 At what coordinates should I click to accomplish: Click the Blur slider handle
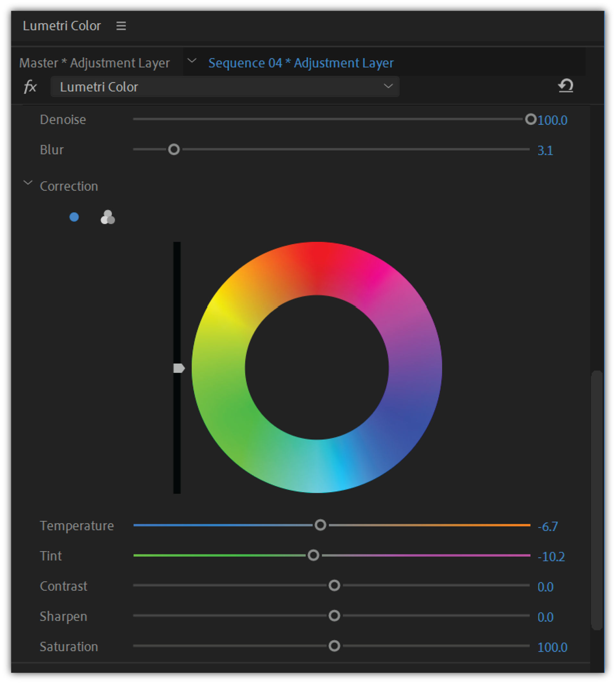(x=173, y=149)
